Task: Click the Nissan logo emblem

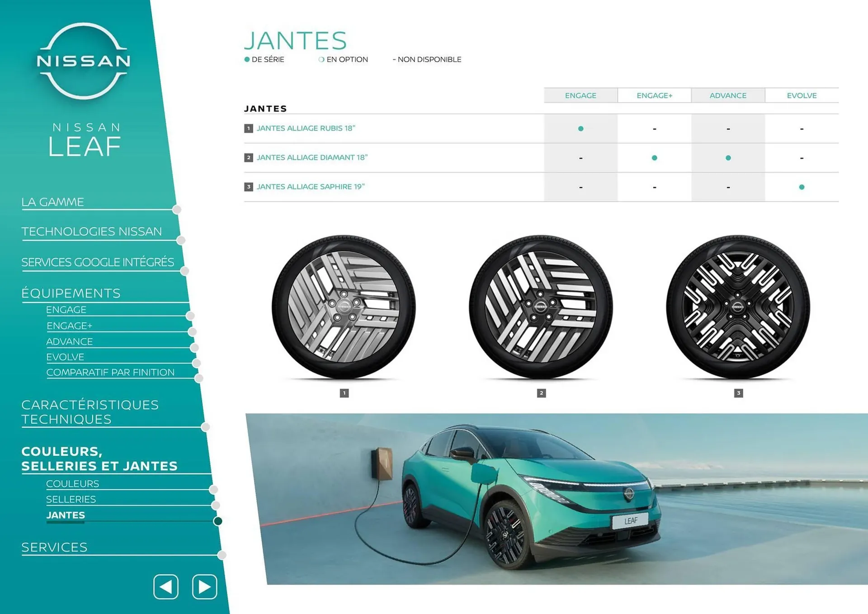Action: [84, 61]
